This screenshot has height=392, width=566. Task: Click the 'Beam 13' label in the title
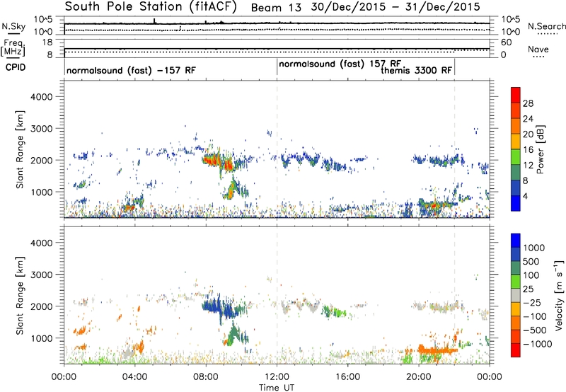pyautogui.click(x=276, y=8)
